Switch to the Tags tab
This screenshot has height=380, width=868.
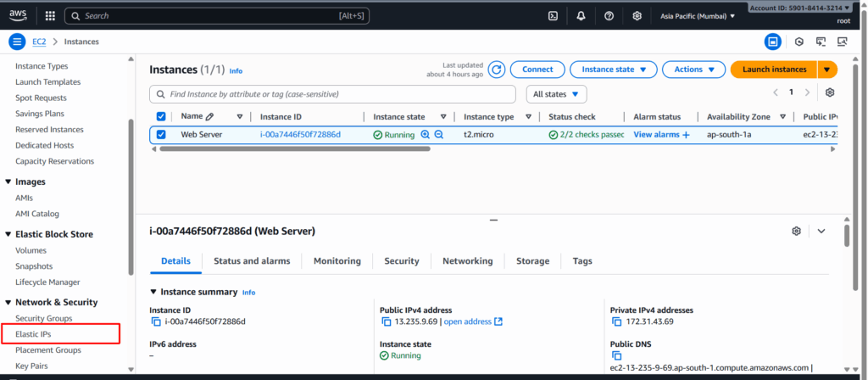click(582, 261)
